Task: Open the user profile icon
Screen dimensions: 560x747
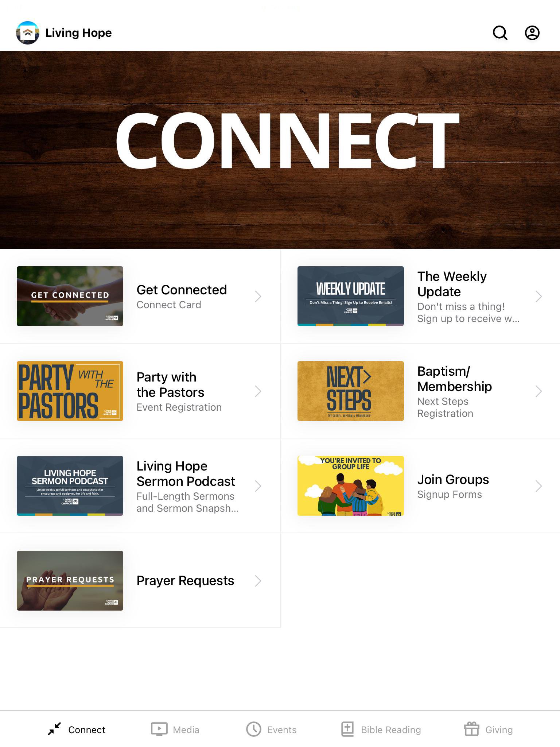Action: point(532,33)
